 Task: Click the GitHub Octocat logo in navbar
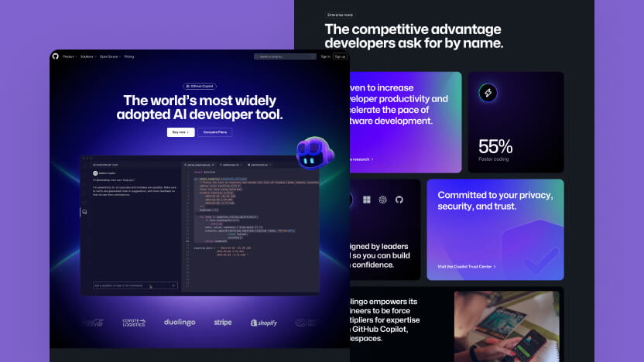click(56, 56)
